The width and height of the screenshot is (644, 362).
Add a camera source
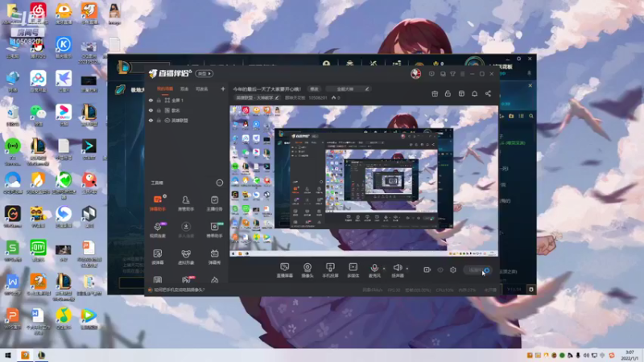click(x=308, y=270)
